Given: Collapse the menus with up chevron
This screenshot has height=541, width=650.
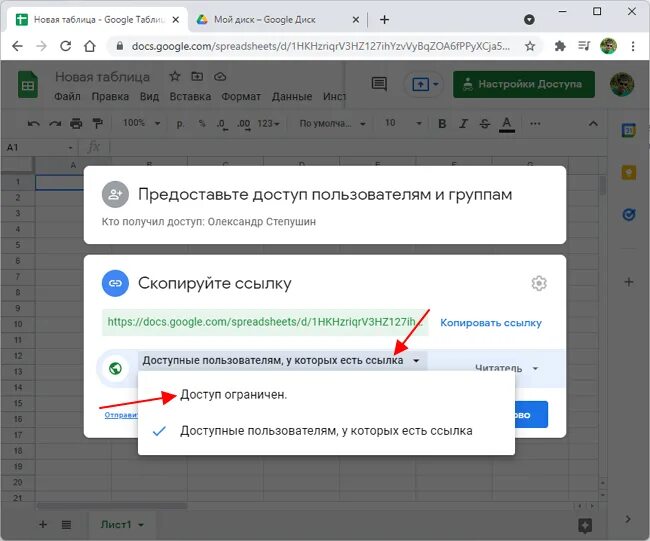Looking at the screenshot, I should pos(593,124).
